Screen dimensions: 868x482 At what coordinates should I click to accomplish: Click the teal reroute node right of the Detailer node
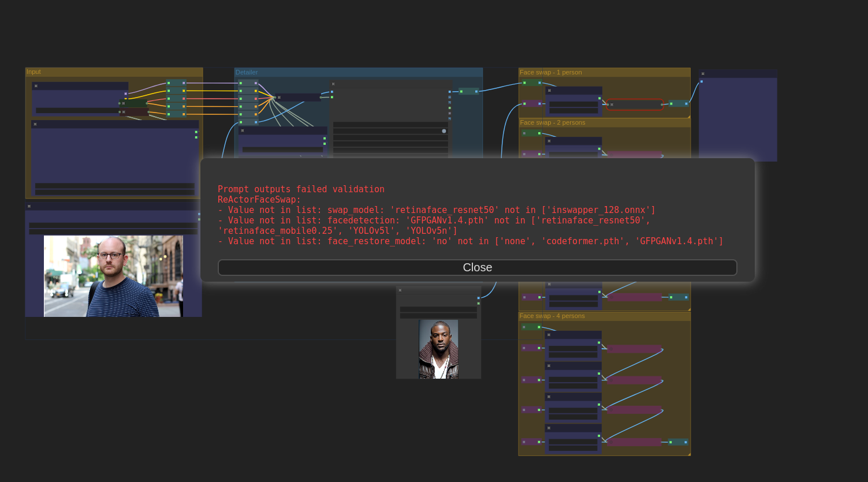point(468,91)
